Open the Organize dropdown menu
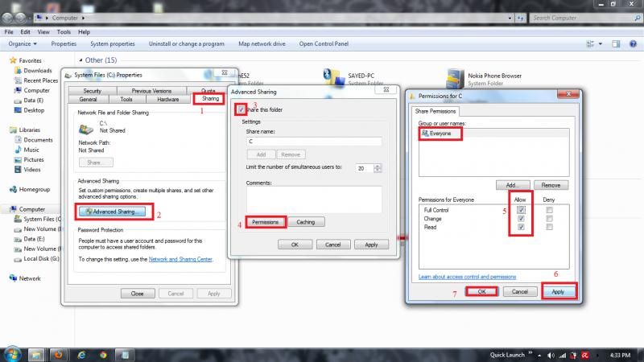Image resolution: width=644 pixels, height=362 pixels. [23, 43]
